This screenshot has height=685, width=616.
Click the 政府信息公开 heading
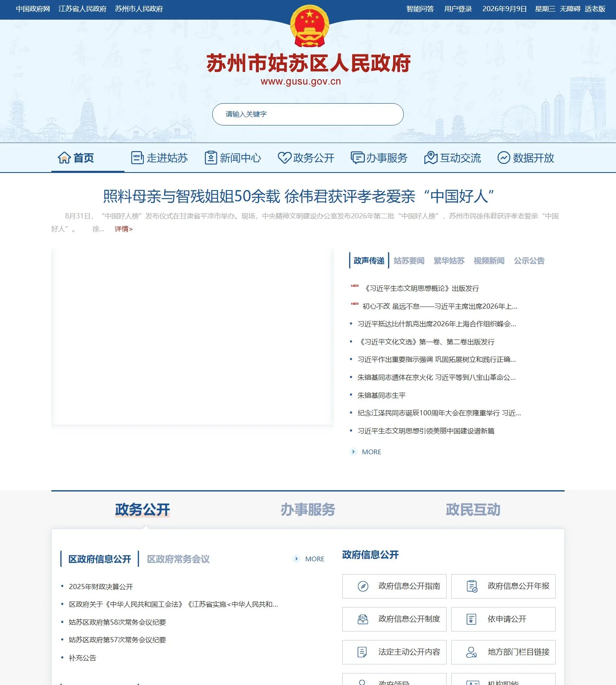[370, 555]
